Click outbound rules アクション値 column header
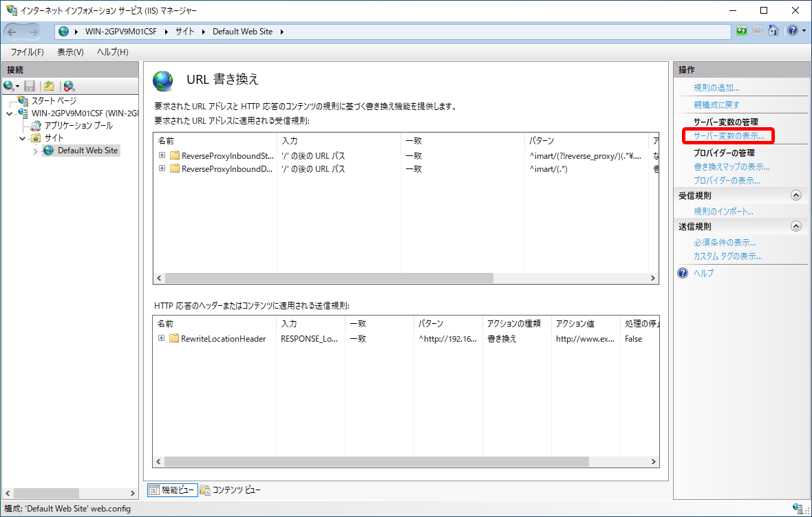This screenshot has height=517, width=812. click(x=586, y=323)
